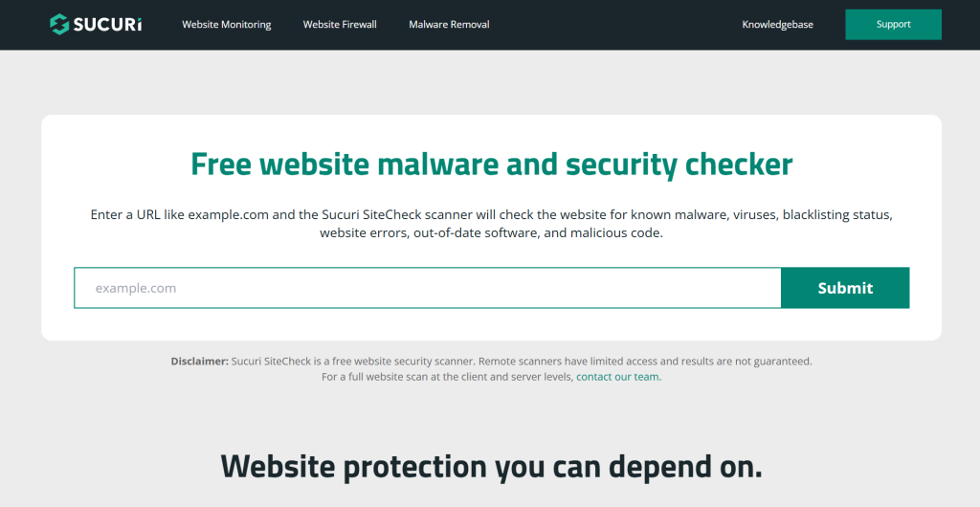Click the SUCURI wordmark in header
This screenshot has width=980, height=507.
tap(107, 24)
